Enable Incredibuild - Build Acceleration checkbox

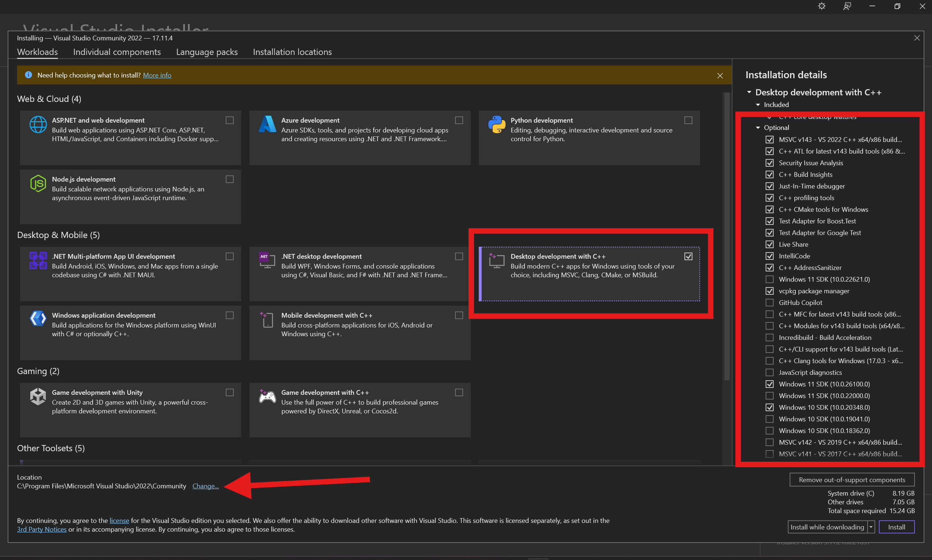(769, 337)
